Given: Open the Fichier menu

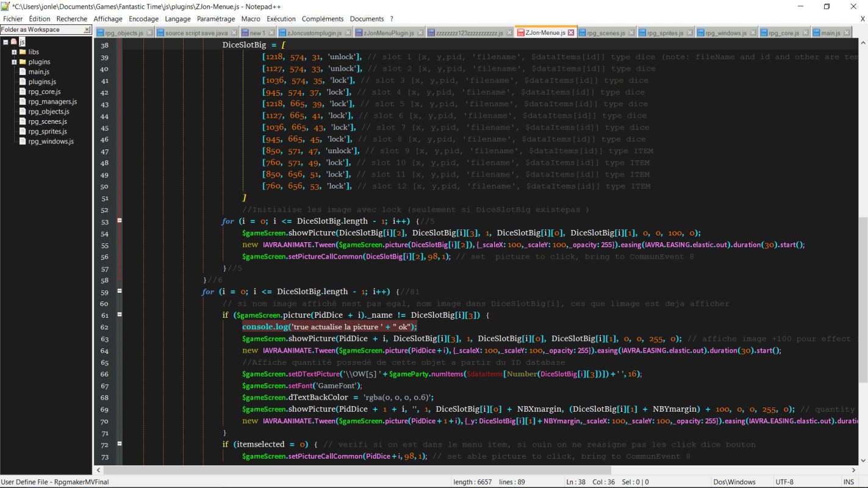Looking at the screenshot, I should [x=13, y=19].
